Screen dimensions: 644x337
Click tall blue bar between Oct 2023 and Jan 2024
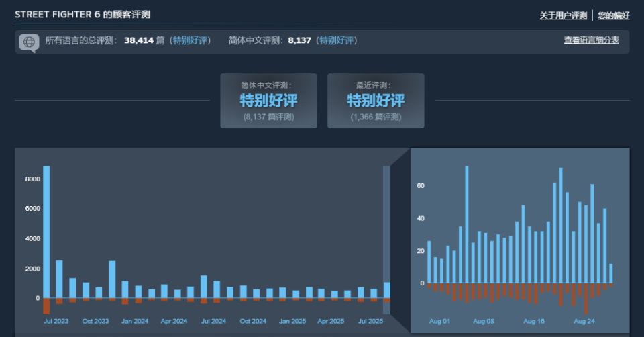[112, 279]
